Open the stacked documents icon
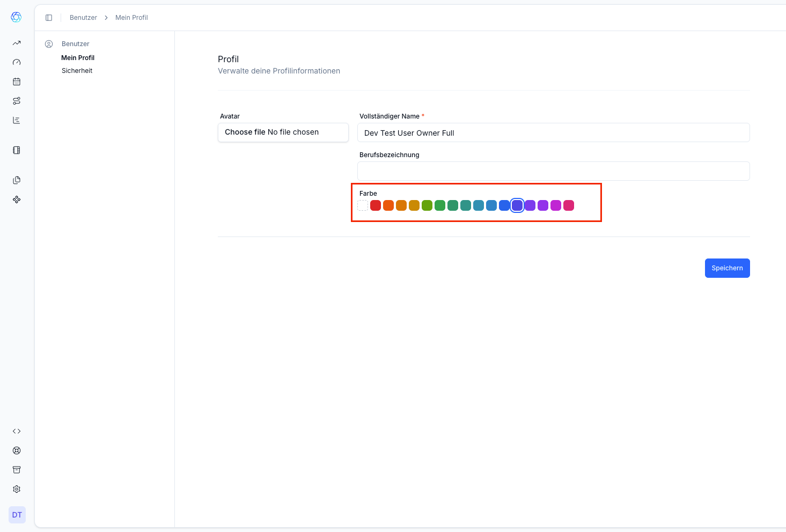 [17, 180]
